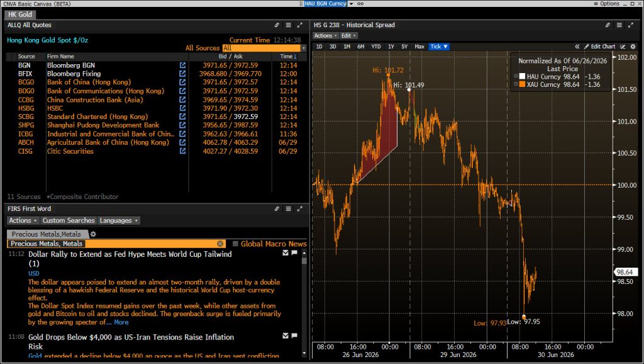The height and width of the screenshot is (364, 644).
Task: Open HSBC quote launch icon
Action: tap(182, 108)
